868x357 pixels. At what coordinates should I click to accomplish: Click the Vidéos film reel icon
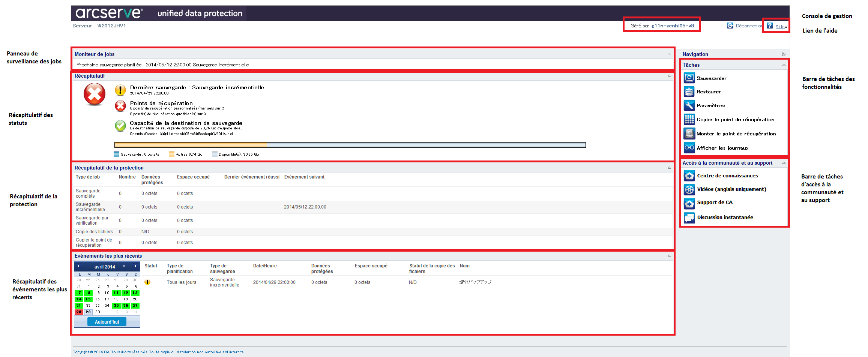(689, 189)
